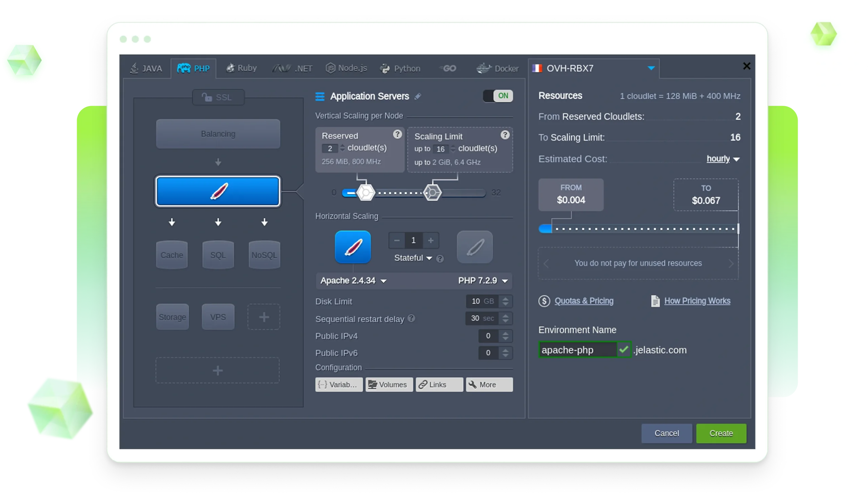Open the Variables configuration button
This screenshot has height=497, width=868.
click(339, 385)
